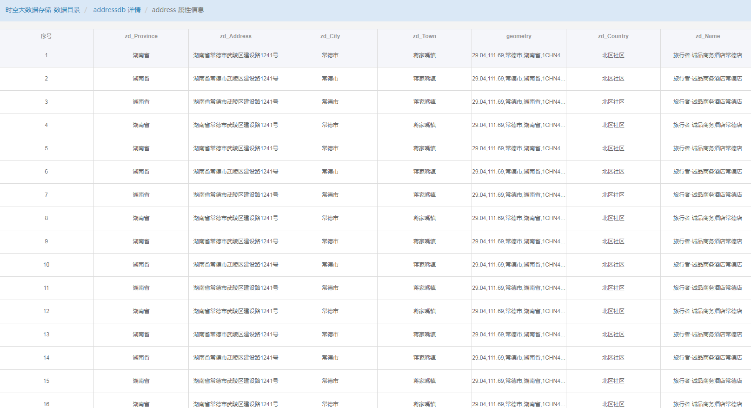Click the zd_Country cell in row 14
This screenshot has height=408, width=751.
613,358
